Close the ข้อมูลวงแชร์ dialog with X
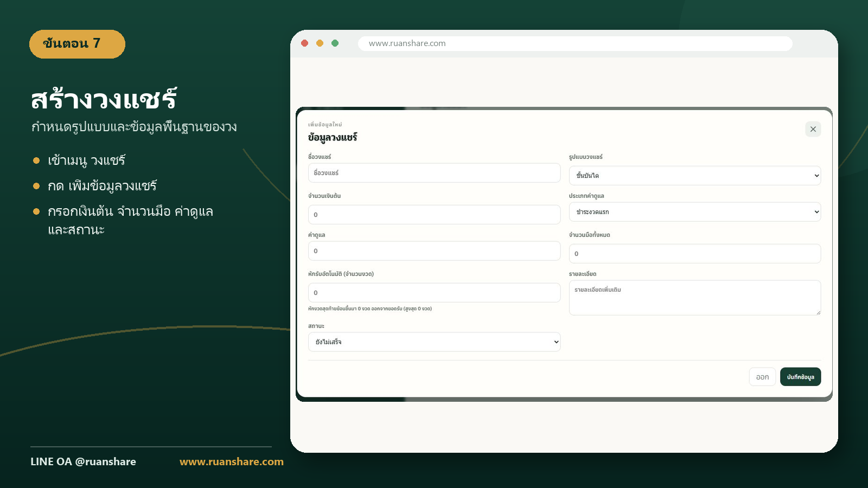 [x=813, y=129]
